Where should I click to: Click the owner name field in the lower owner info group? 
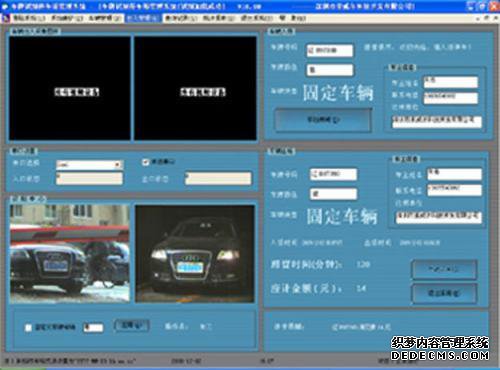454,174
